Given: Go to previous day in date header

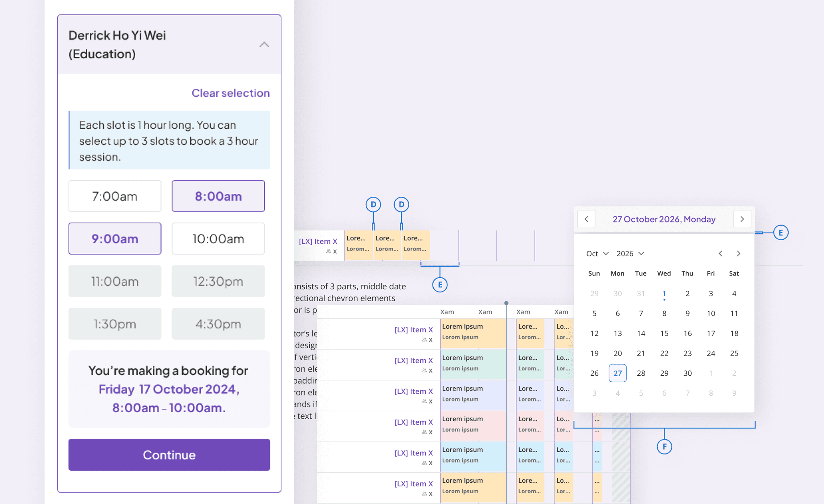Looking at the screenshot, I should click(x=586, y=219).
